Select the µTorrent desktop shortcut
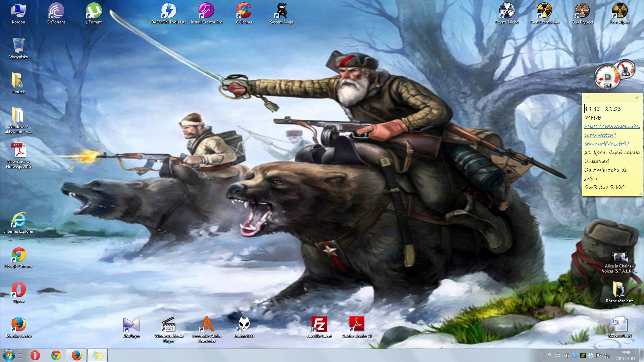 coord(94,14)
